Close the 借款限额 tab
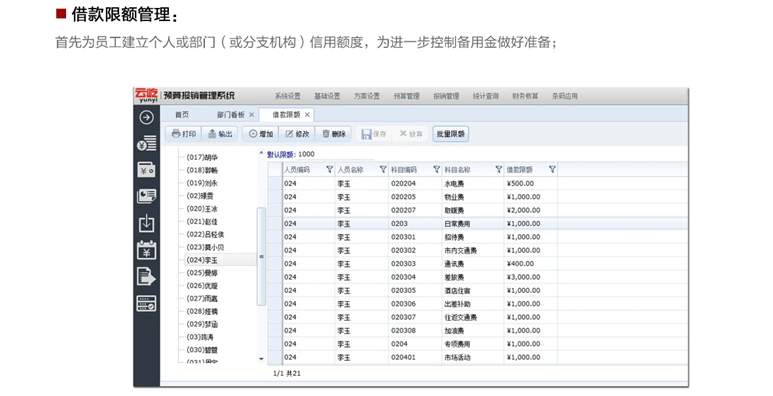Viewport: 773px width, 396px height. tap(307, 114)
